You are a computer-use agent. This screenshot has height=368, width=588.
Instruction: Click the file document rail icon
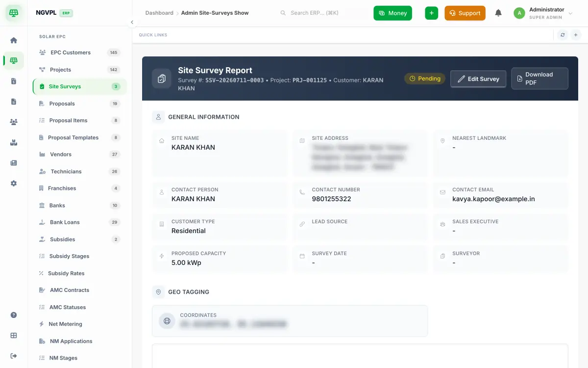pyautogui.click(x=14, y=102)
